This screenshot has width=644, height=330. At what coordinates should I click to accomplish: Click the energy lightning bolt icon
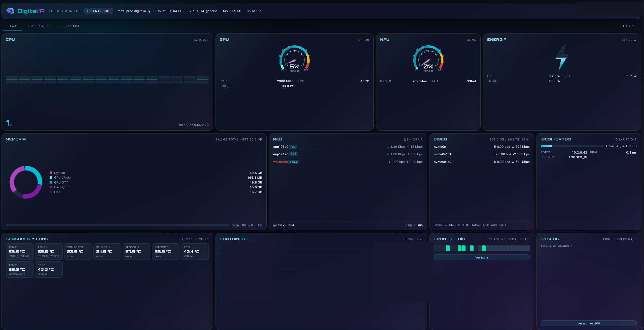click(562, 58)
